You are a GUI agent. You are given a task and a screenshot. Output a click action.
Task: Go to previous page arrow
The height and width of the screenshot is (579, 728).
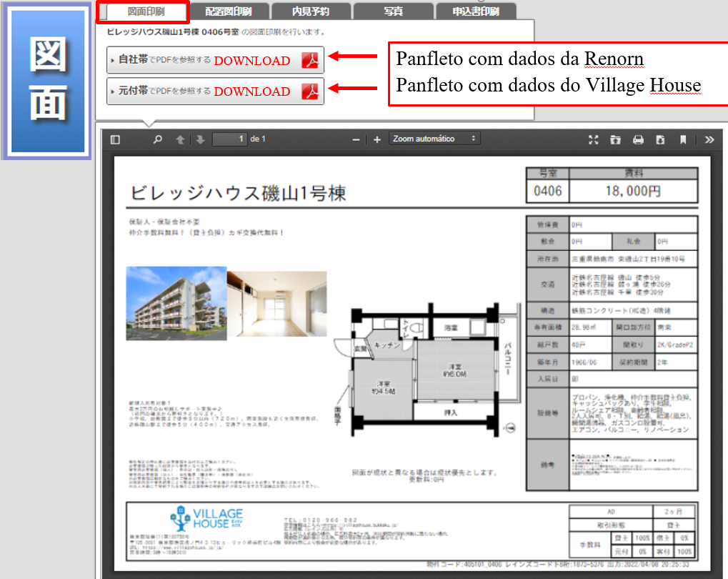(x=180, y=139)
